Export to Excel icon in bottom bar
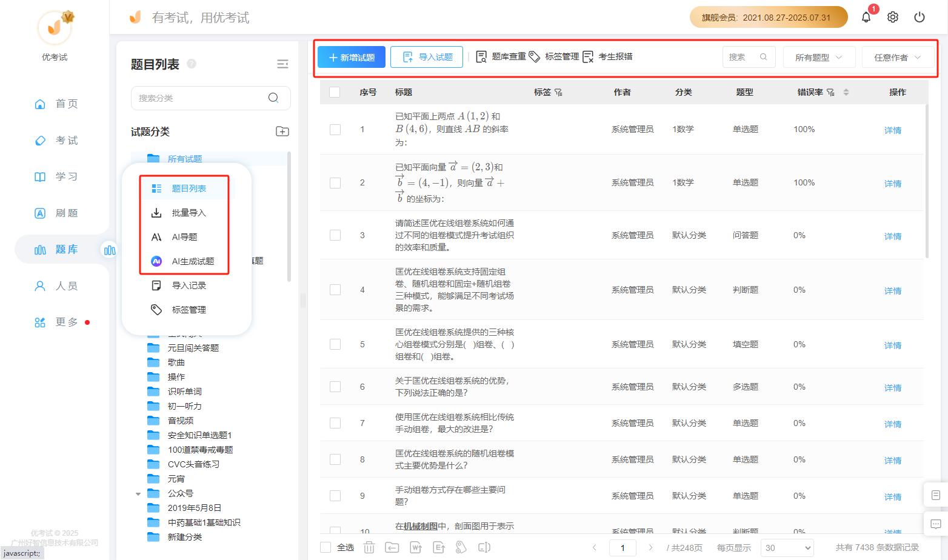 pyautogui.click(x=439, y=547)
